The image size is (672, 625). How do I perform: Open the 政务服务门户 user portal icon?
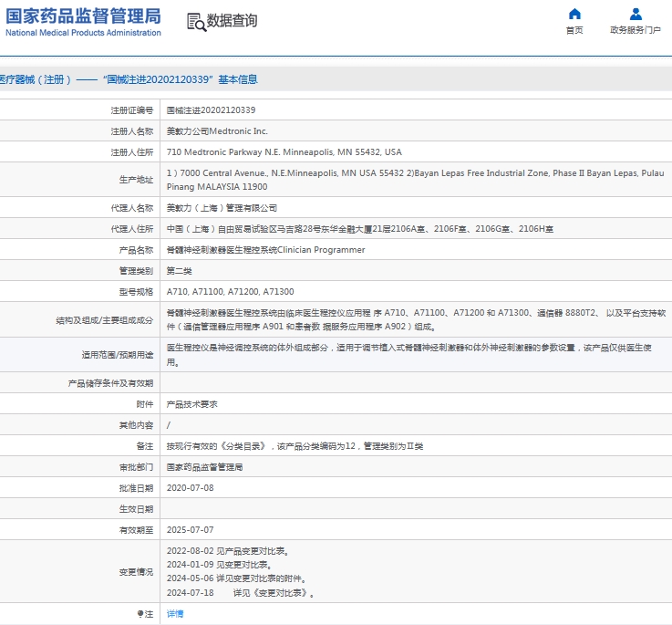[x=636, y=15]
